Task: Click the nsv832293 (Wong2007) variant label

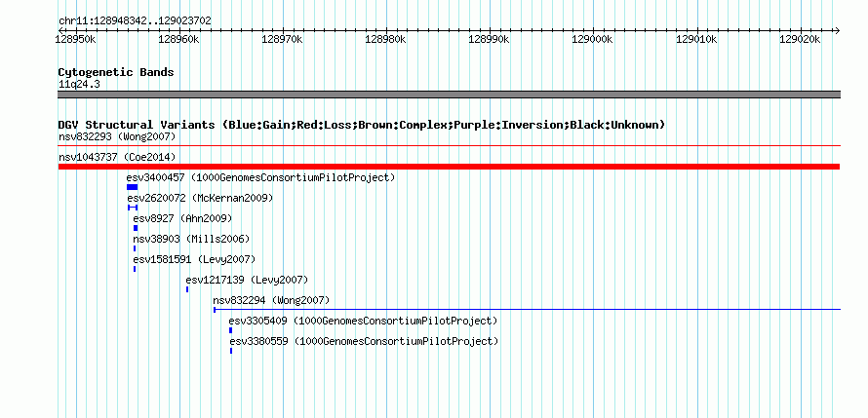Action: click(x=117, y=136)
